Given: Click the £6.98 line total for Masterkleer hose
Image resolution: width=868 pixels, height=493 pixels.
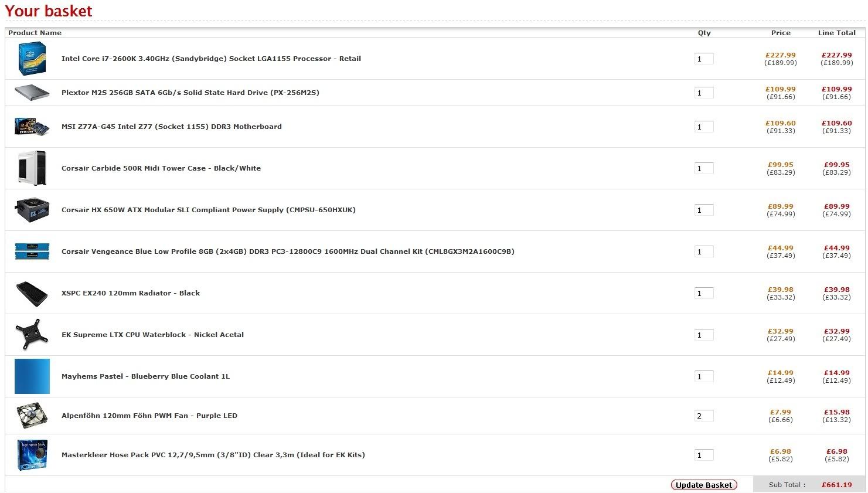Looking at the screenshot, I should [x=837, y=451].
